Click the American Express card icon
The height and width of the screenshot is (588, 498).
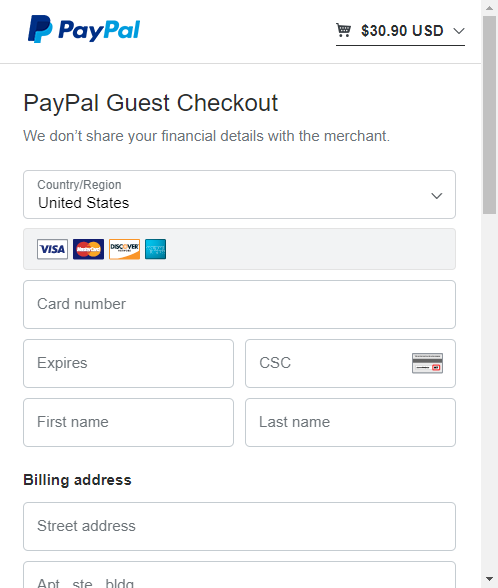156,249
